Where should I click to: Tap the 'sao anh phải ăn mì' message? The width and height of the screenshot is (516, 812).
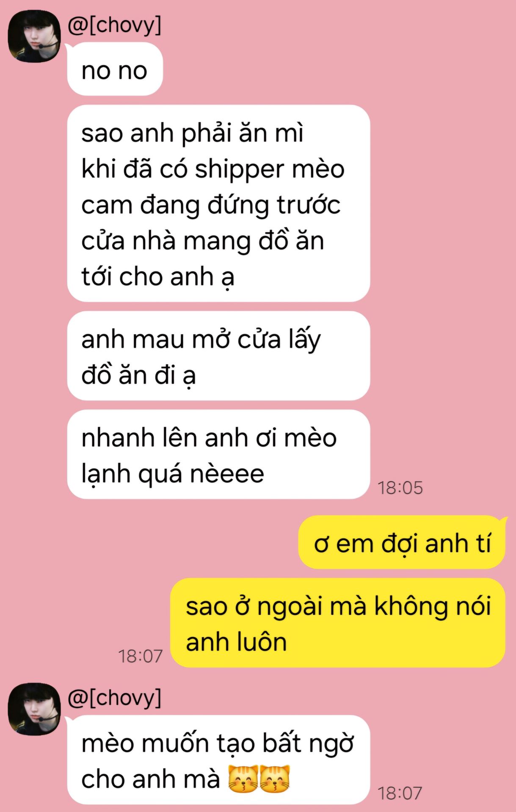coord(218,203)
